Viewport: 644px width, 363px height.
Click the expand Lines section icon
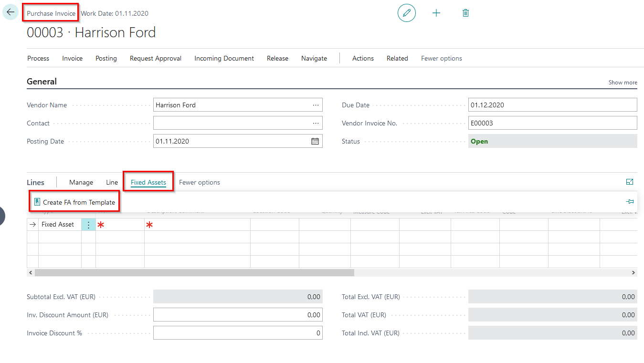[629, 182]
